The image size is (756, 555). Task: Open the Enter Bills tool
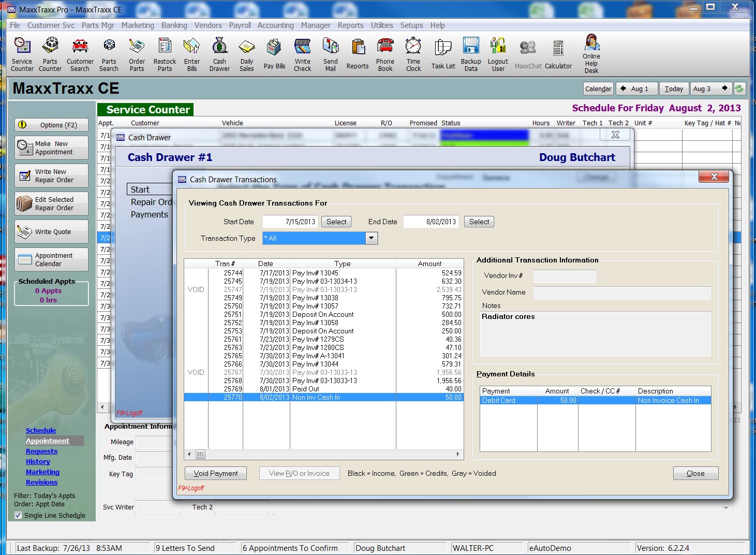pos(192,54)
